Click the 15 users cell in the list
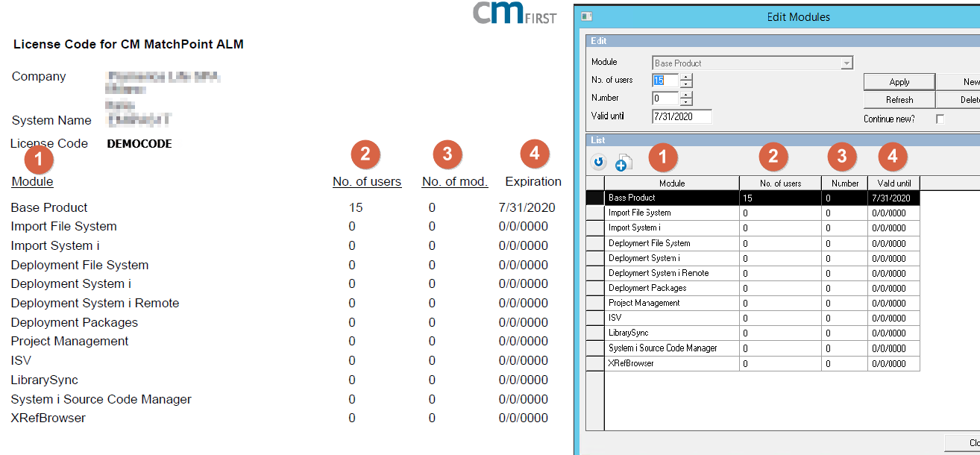Viewport: 980px width, 455px height. pyautogui.click(x=780, y=198)
